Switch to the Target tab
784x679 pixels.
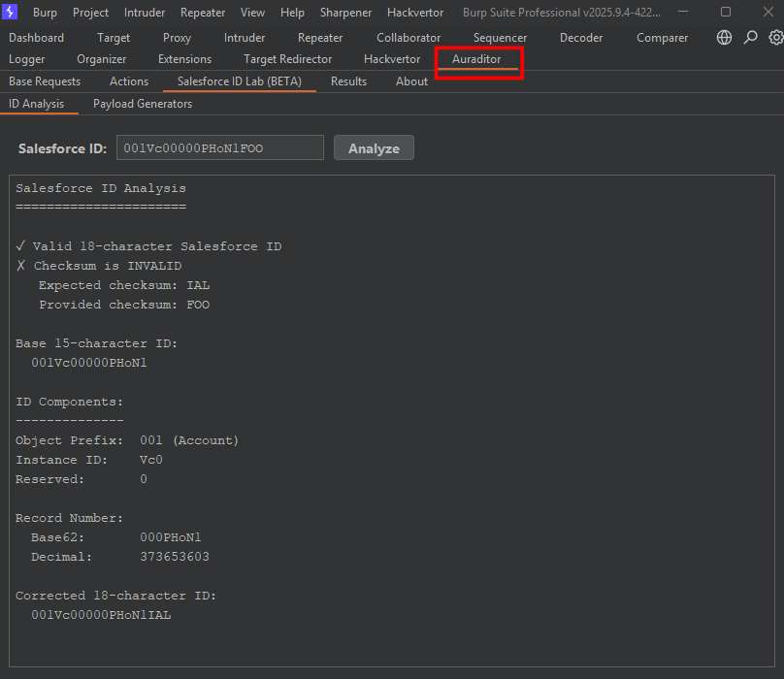coord(114,38)
